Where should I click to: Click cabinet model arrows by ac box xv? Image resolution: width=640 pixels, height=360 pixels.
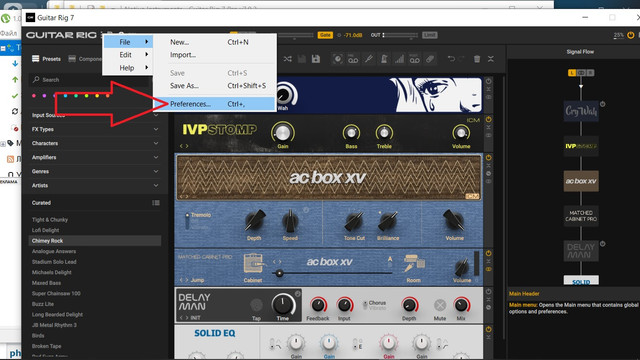point(277,262)
